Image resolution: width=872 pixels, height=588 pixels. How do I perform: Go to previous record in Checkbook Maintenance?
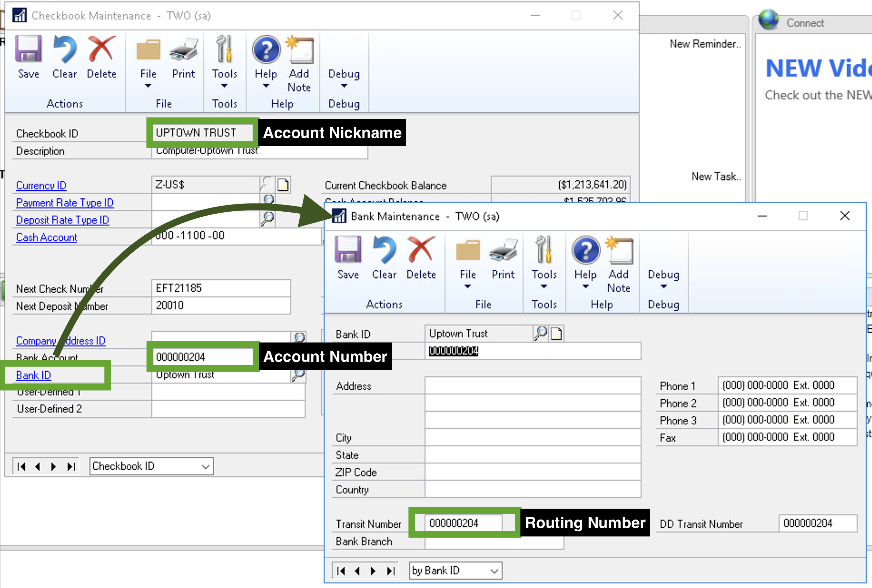(x=38, y=467)
